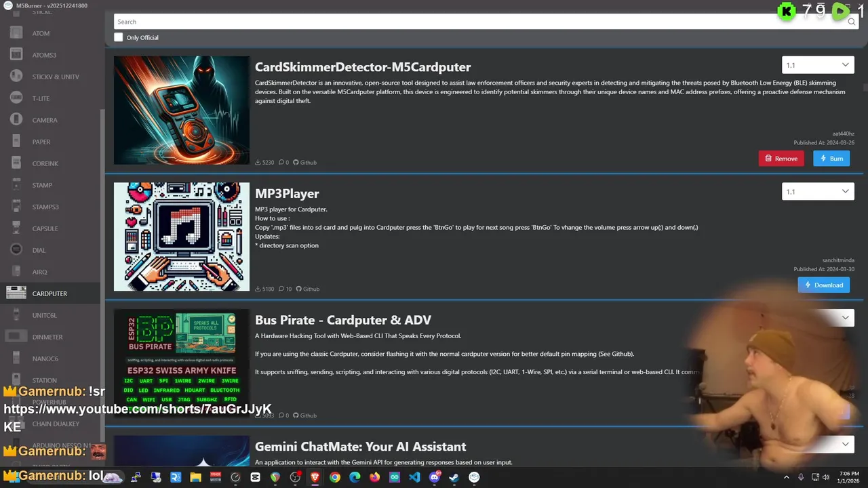Open Steam from the taskbar
This screenshot has height=488, width=868.
(x=454, y=477)
